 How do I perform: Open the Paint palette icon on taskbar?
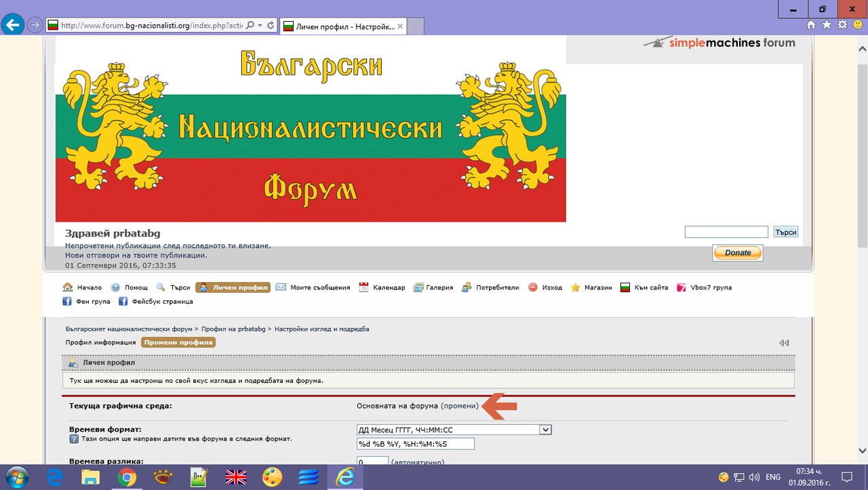[x=272, y=477]
